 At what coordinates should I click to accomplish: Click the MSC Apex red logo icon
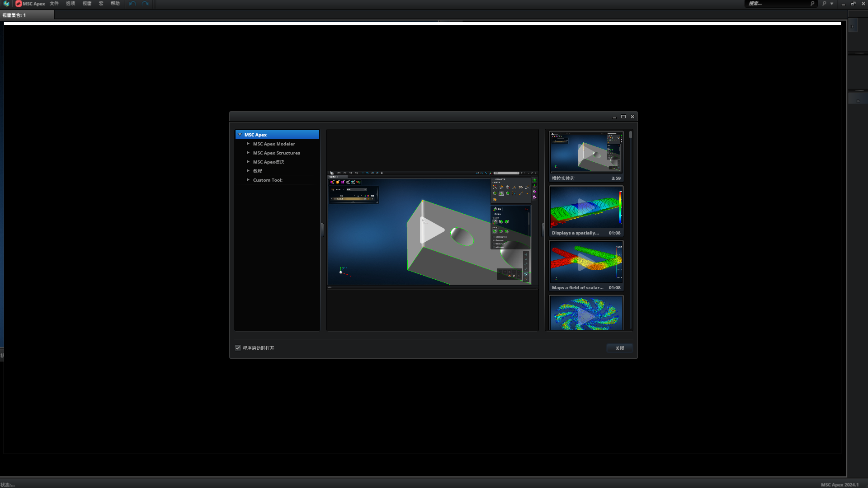19,4
